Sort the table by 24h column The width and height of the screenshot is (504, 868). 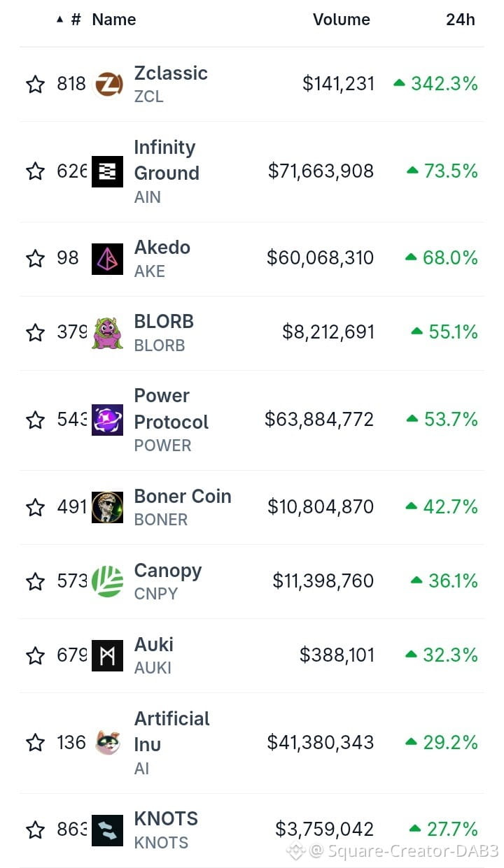point(461,20)
